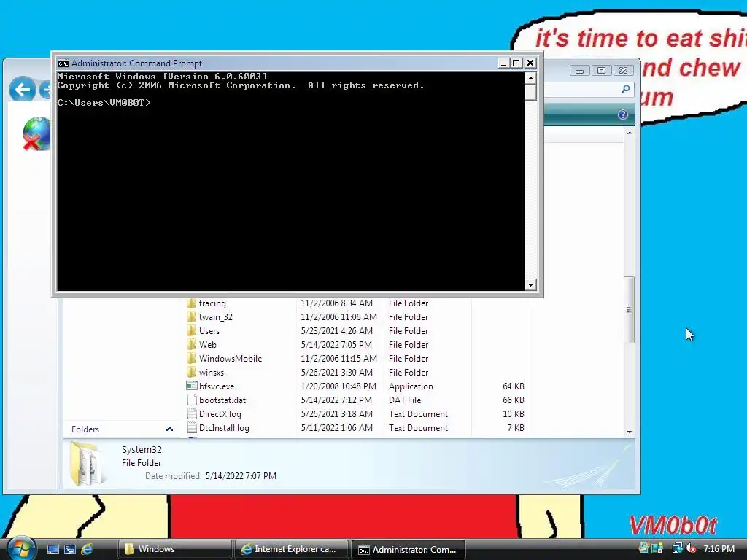Image resolution: width=747 pixels, height=560 pixels.
Task: Click Explorer file list scroll up arrow
Action: (630, 133)
